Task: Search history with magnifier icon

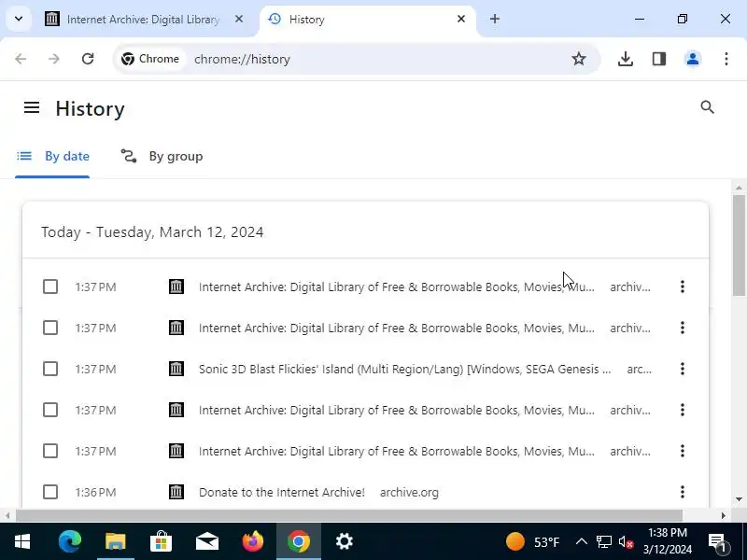Action: pos(708,107)
